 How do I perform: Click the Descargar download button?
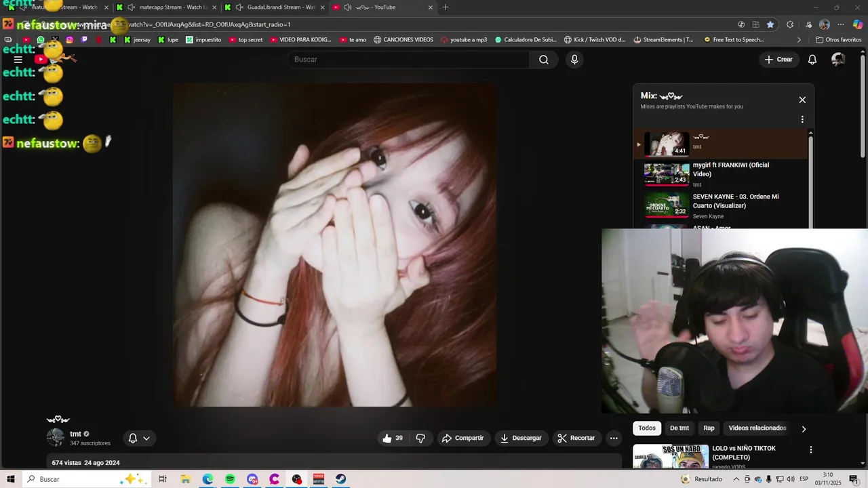click(x=521, y=439)
